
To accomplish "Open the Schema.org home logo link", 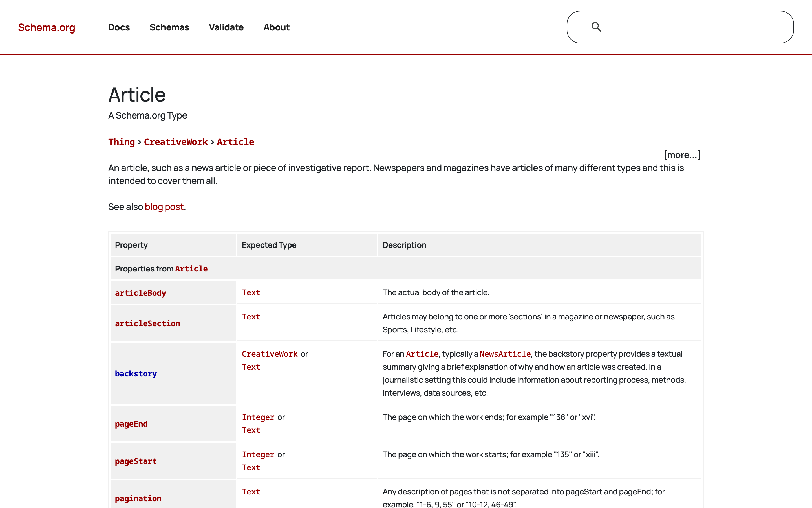I will (x=47, y=27).
